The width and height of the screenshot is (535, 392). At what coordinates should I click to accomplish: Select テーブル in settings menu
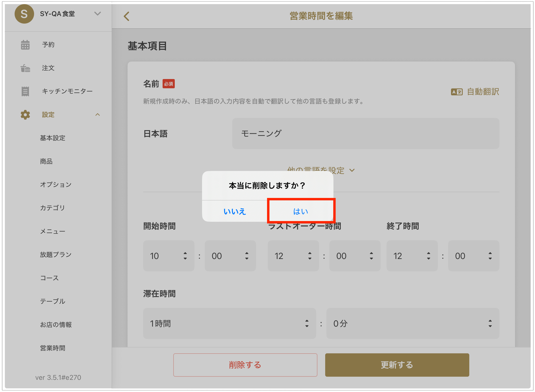[x=53, y=301]
